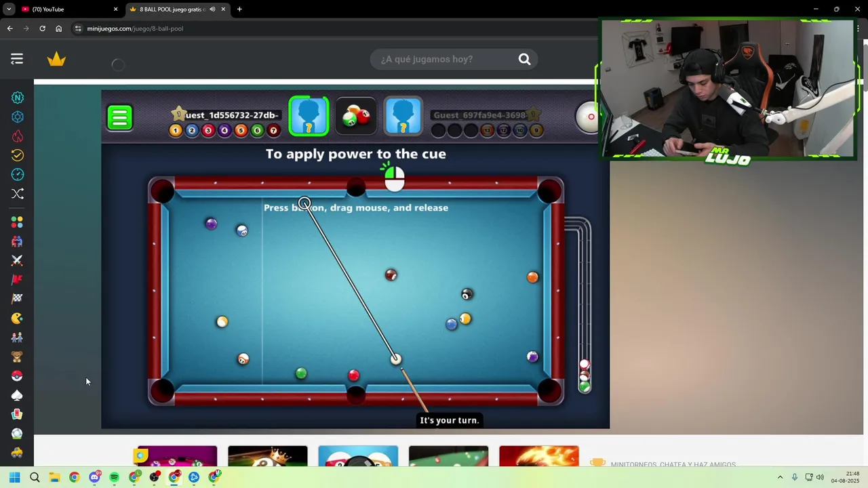Click the Guest_697fa9e4-3698 opponent name
Viewport: 868px width, 488px height.
point(480,115)
